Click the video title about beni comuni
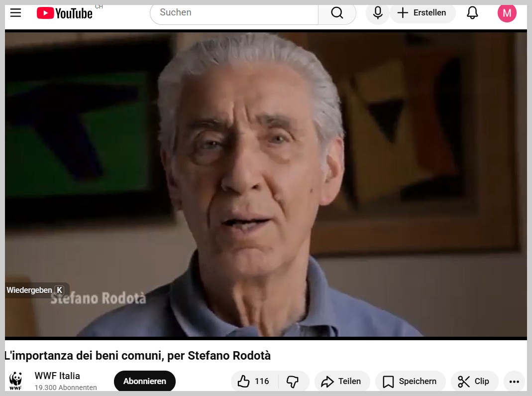Viewport: 532px width, 396px height. [138, 356]
